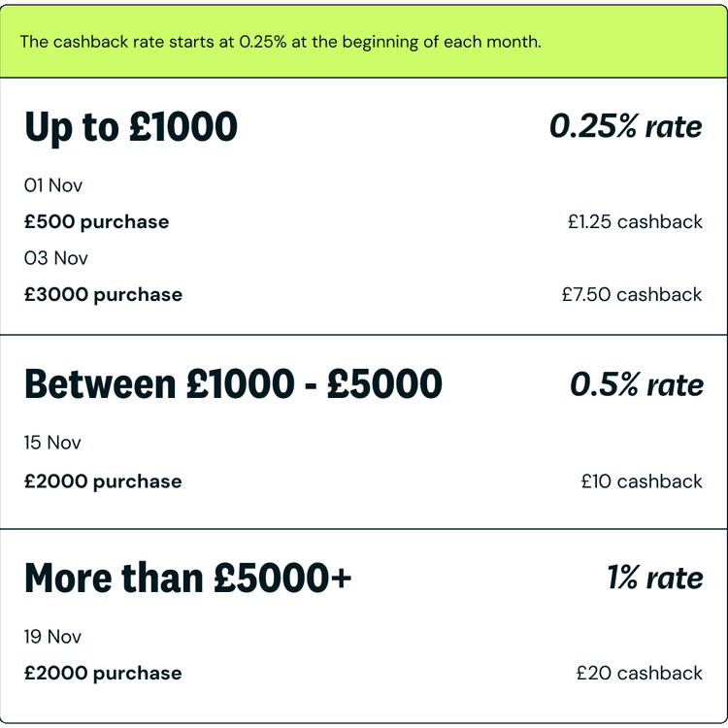Click the "0.25% rate" label

coord(625,126)
